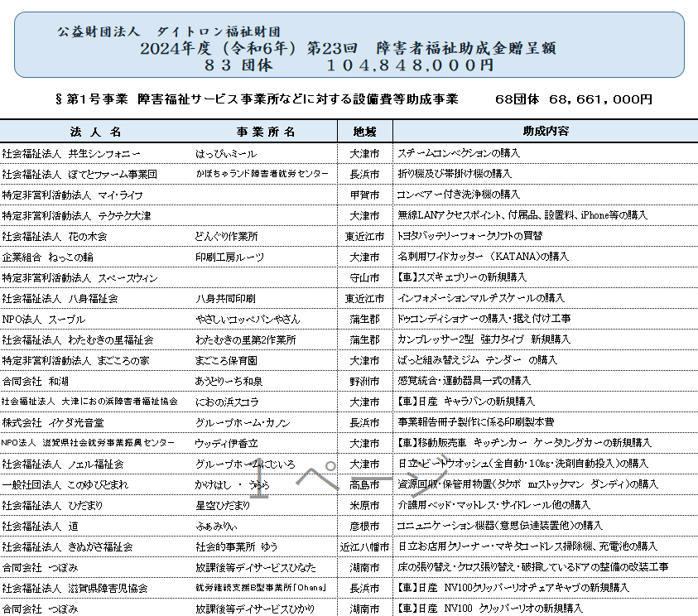
Task: Click コンベアー付き洗浄機の購入 text
Action: coord(459,195)
